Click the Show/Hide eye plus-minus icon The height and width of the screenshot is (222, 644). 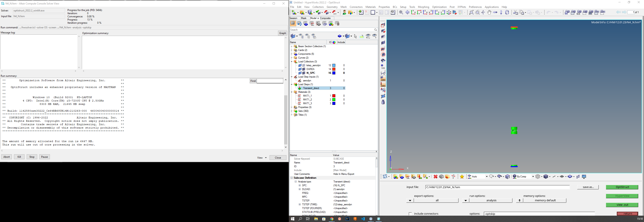[x=368, y=36]
